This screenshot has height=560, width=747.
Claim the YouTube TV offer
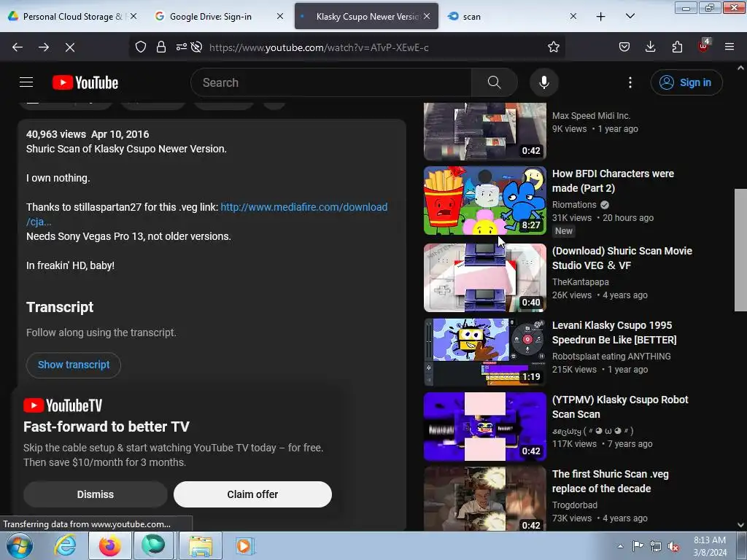pos(252,494)
